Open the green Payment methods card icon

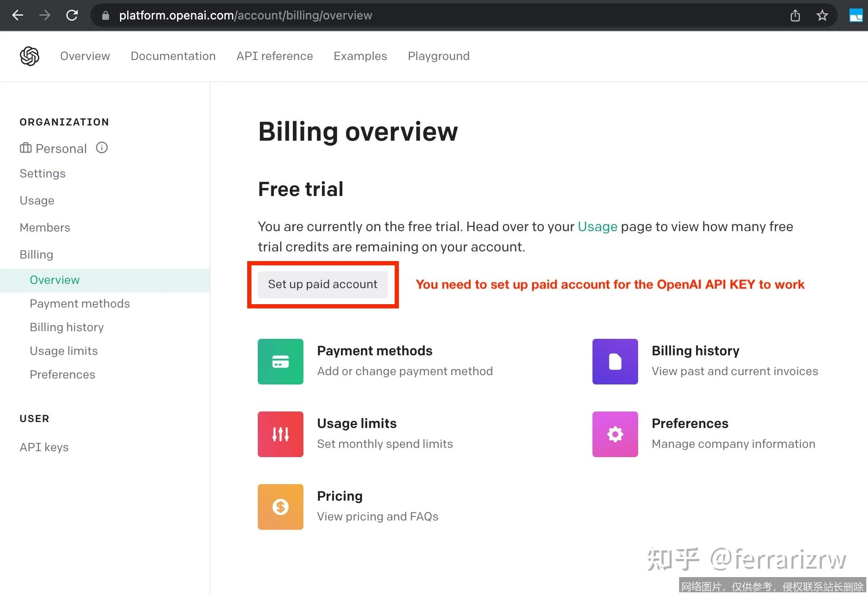pos(281,362)
